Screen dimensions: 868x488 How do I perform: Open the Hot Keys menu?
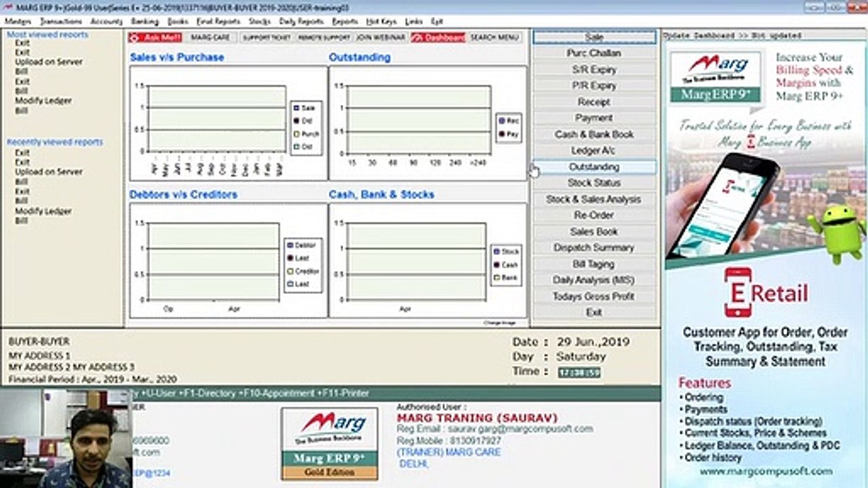point(381,22)
